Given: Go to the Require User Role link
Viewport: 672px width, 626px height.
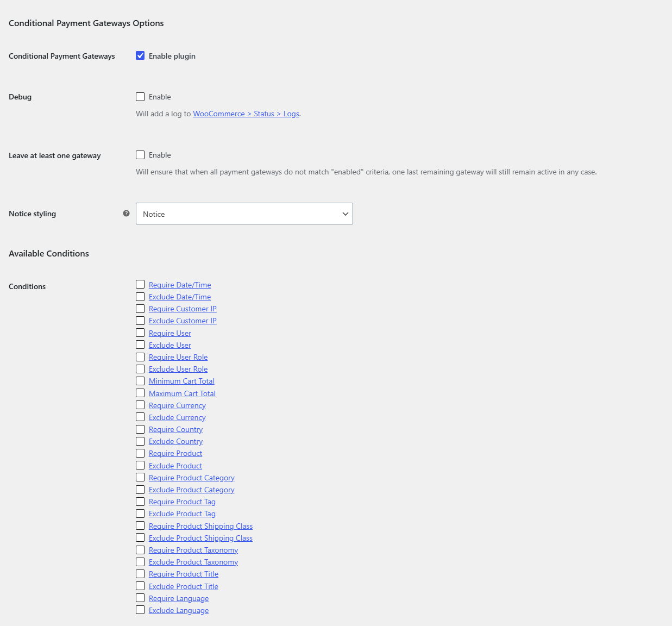Looking at the screenshot, I should [x=178, y=357].
